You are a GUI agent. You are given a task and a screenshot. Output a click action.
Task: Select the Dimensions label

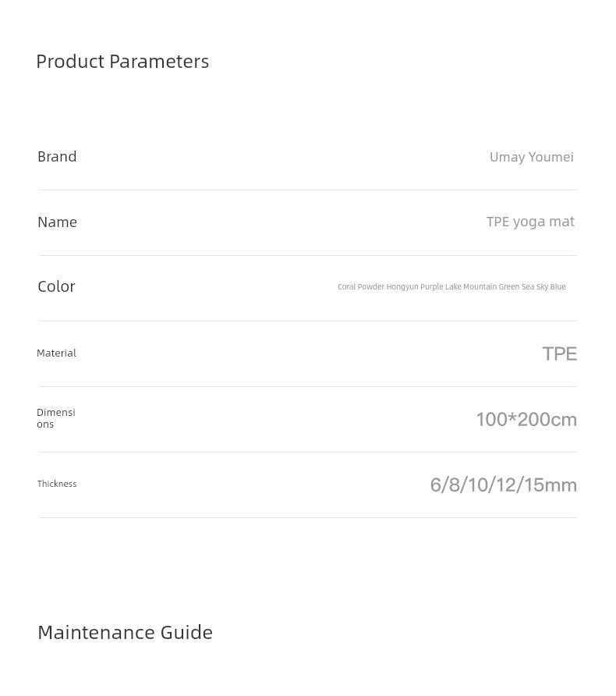56,418
